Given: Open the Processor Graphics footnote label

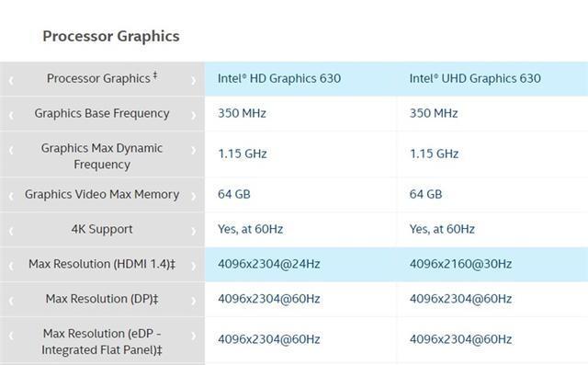Looking at the screenshot, I should tap(102, 78).
